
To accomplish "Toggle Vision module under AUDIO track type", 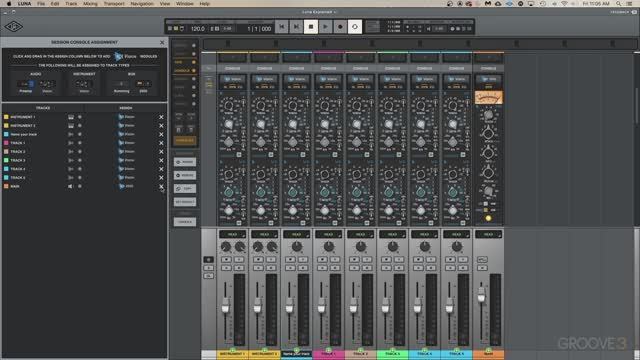I will pyautogui.click(x=47, y=84).
